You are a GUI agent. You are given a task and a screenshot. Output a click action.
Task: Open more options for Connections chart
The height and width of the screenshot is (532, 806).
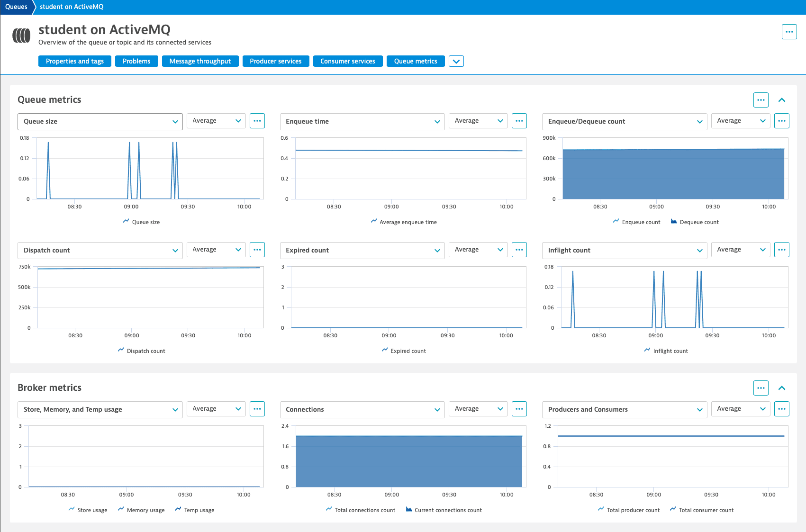(x=519, y=409)
